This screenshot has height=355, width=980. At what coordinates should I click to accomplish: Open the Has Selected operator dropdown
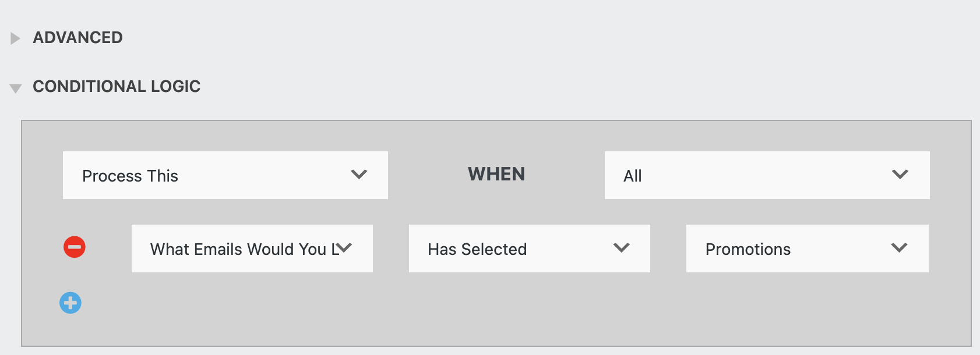[x=528, y=248]
